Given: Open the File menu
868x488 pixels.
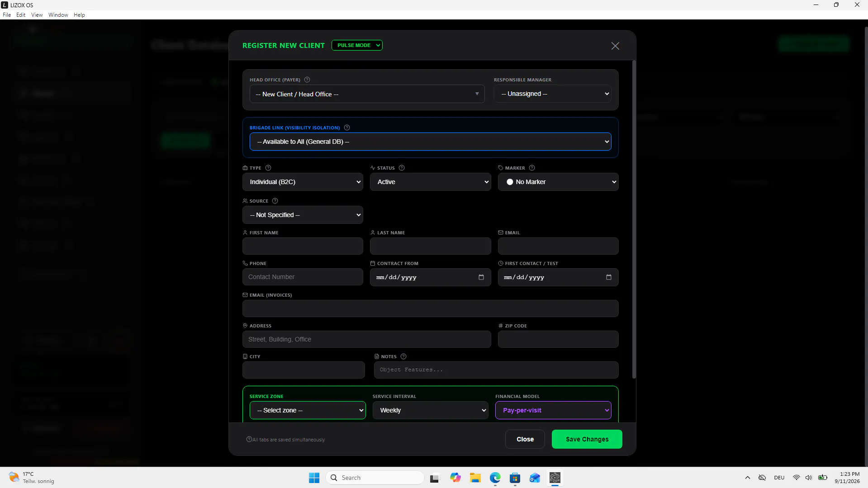Looking at the screenshot, I should click(x=7, y=15).
